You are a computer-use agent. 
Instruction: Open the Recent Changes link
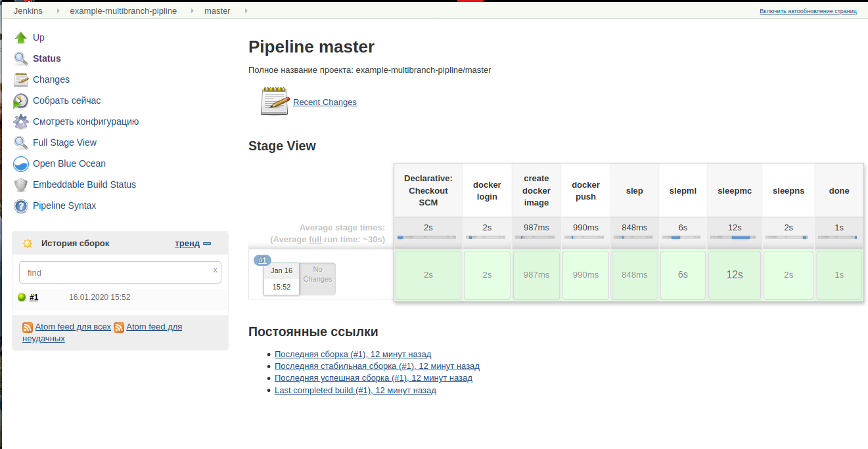[325, 102]
